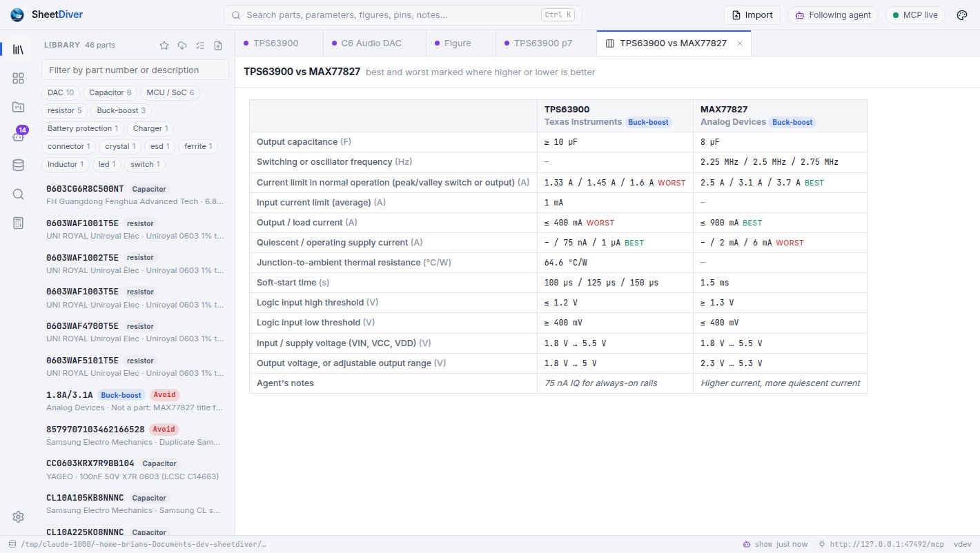Screen dimensions: 980x553
Task: Click the cloud download icon in Library header
Action: click(x=182, y=46)
